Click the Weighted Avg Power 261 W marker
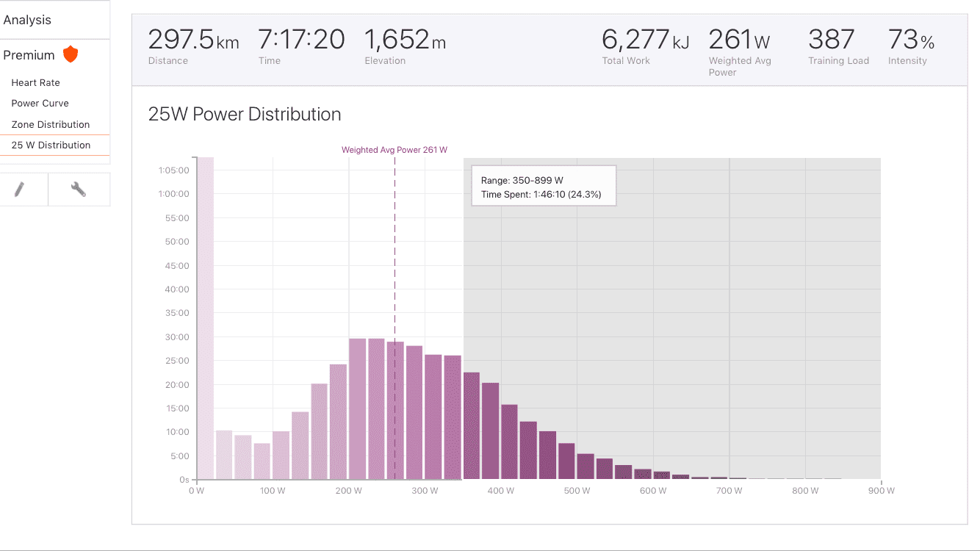The image size is (980, 551). point(394,150)
